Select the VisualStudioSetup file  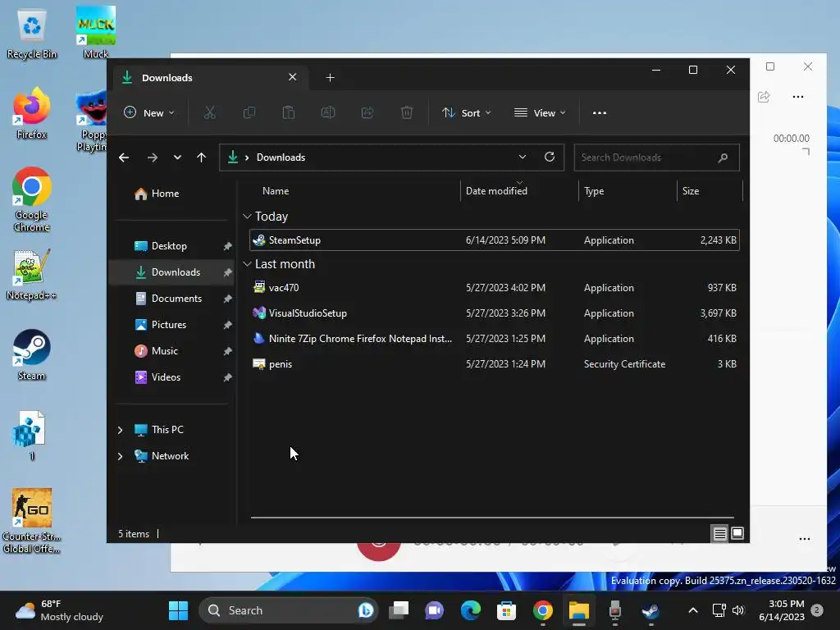click(495, 313)
